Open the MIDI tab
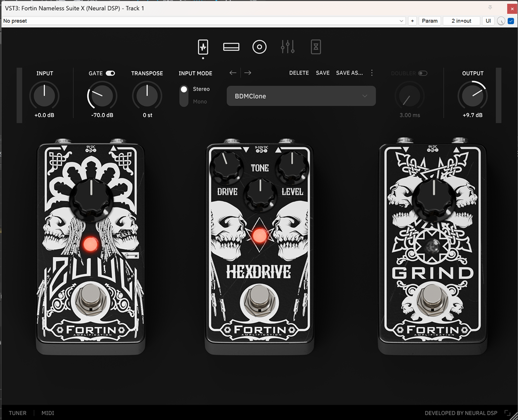The height and width of the screenshot is (420, 518). click(48, 413)
